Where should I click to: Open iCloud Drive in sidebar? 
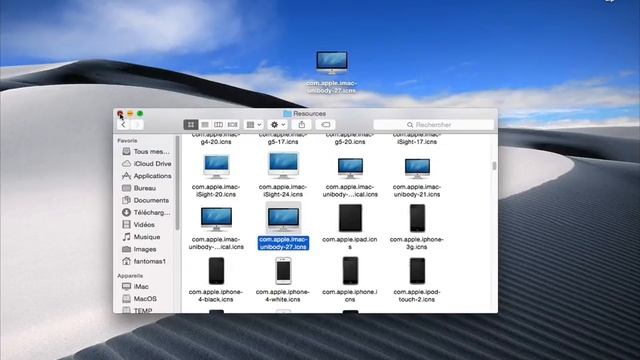coord(146,164)
